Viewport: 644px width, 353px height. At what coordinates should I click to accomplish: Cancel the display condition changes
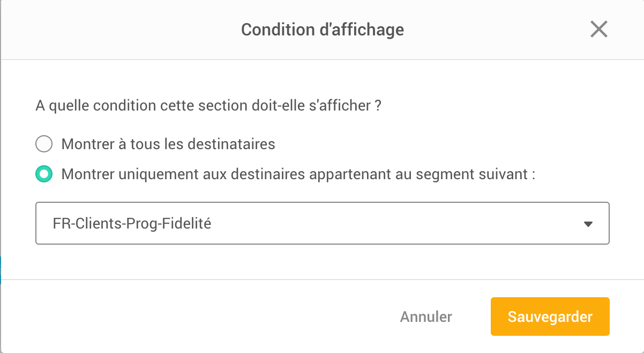click(x=426, y=317)
